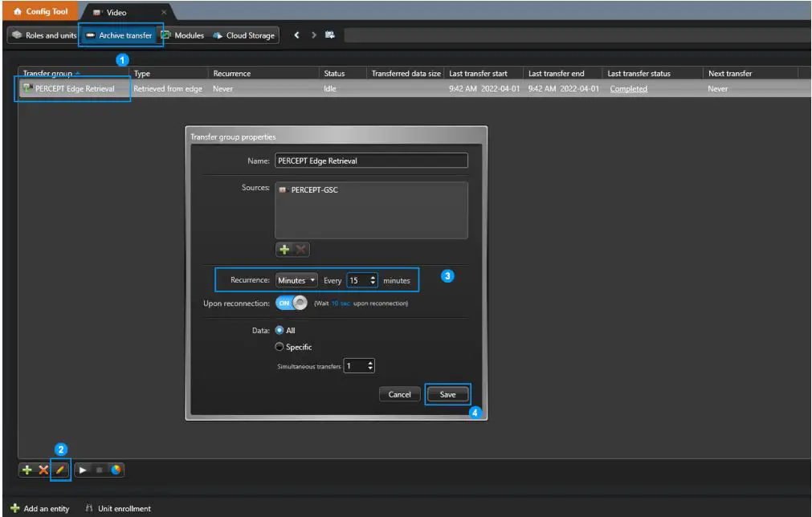This screenshot has width=812, height=517.
Task: Click the Simultaneous transfers stepper arrows
Action: 369,366
